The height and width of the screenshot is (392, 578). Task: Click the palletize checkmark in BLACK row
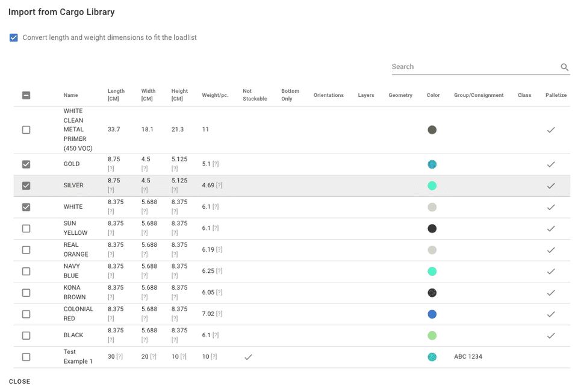coord(550,335)
